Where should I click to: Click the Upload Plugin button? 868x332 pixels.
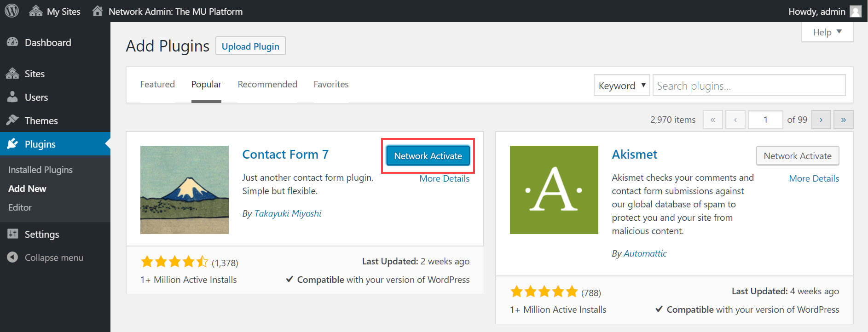tap(250, 46)
